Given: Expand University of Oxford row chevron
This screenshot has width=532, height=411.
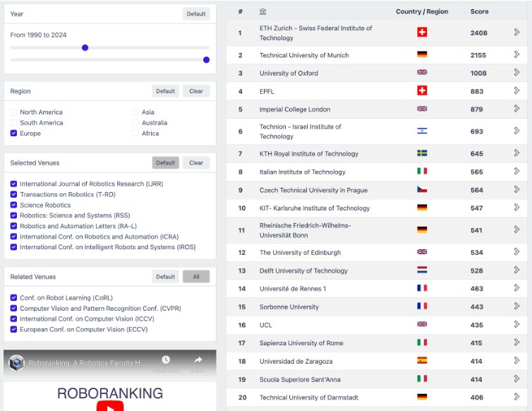Looking at the screenshot, I should 516,72.
